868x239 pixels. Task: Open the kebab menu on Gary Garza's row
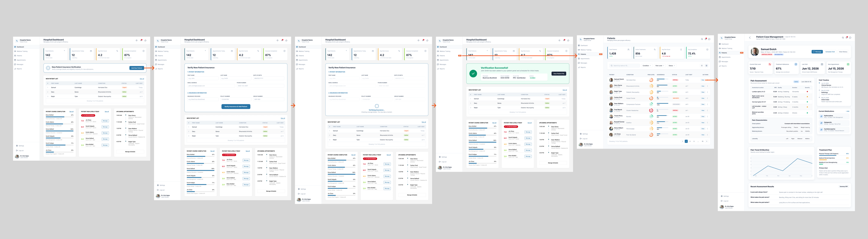pyautogui.click(x=707, y=86)
